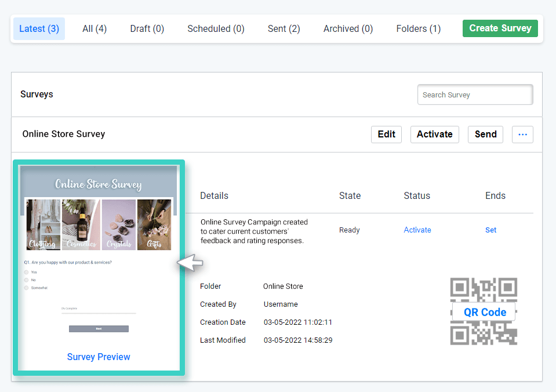View the Scheduled surveys tab
556x392 pixels.
point(215,28)
